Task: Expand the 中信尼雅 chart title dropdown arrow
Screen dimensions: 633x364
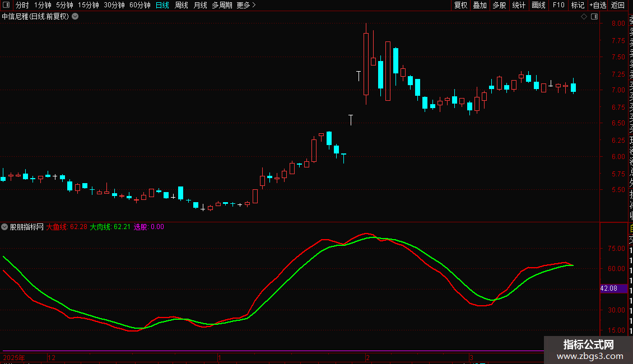Action: (75, 16)
